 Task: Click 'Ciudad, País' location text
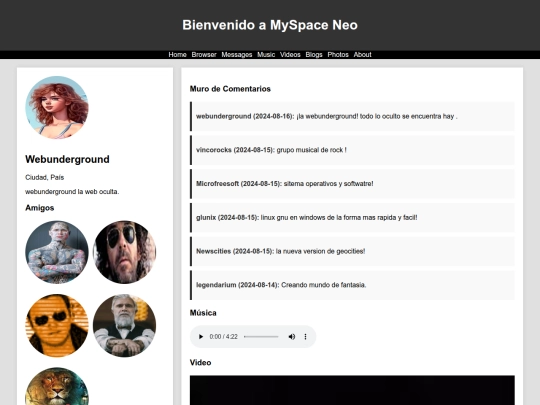[44, 177]
